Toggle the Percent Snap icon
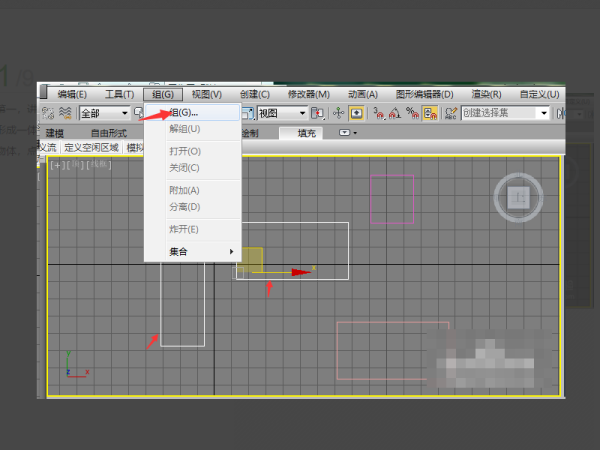 [x=412, y=113]
